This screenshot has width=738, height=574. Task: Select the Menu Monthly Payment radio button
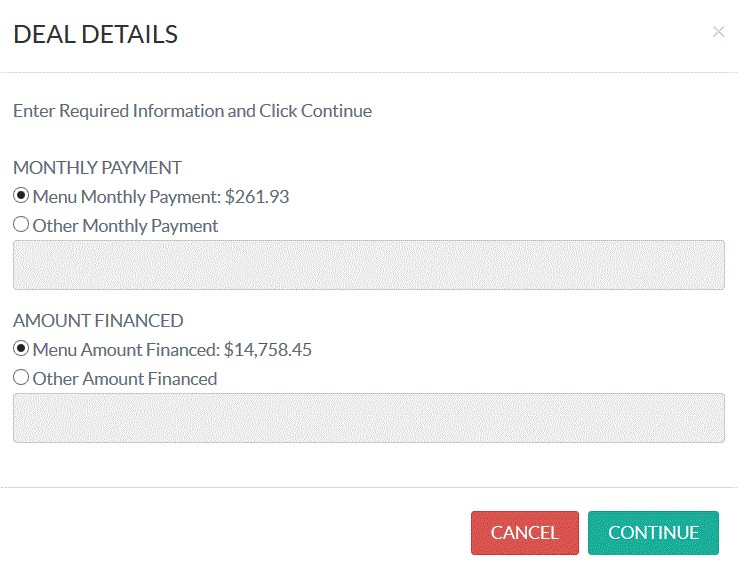(21, 195)
